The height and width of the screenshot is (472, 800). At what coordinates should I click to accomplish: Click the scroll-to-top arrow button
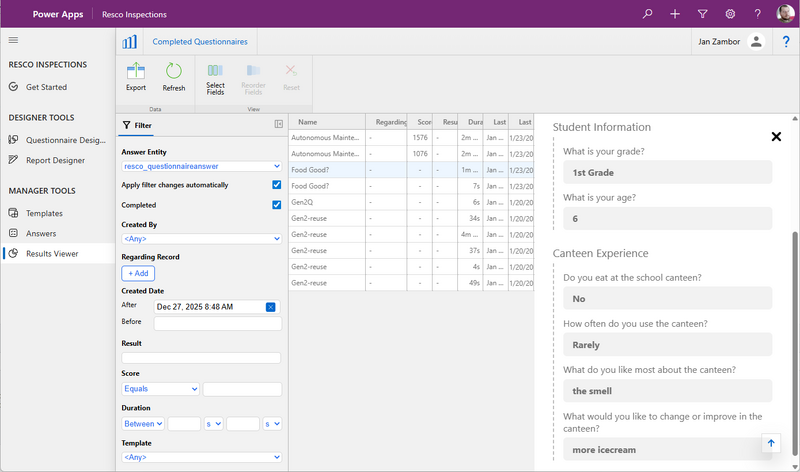pyautogui.click(x=770, y=443)
